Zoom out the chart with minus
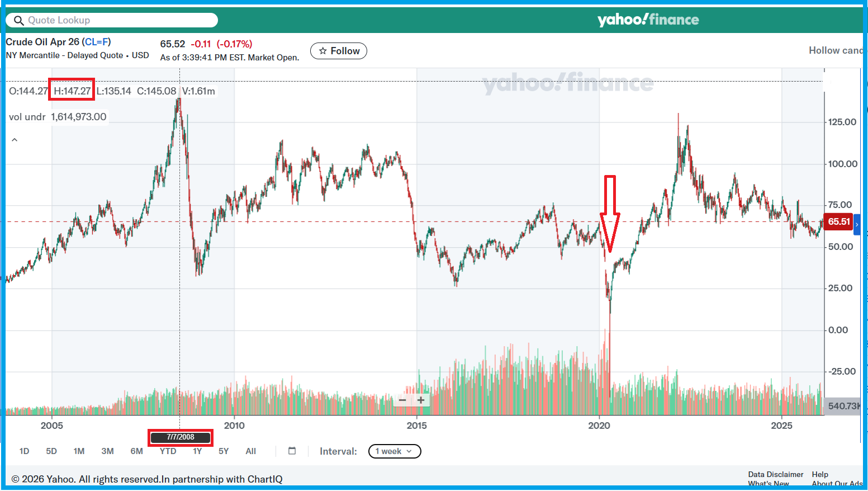 402,400
